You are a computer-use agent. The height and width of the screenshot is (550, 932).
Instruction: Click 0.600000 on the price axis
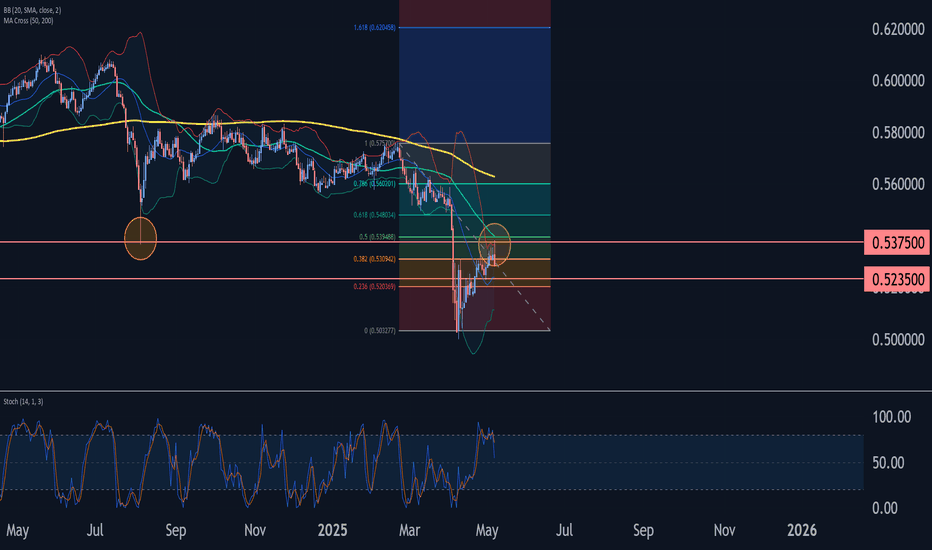(898, 81)
